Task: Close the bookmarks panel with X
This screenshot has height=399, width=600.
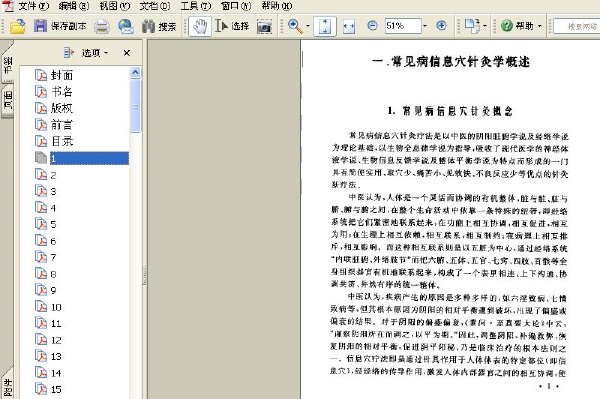Action: click(x=127, y=53)
